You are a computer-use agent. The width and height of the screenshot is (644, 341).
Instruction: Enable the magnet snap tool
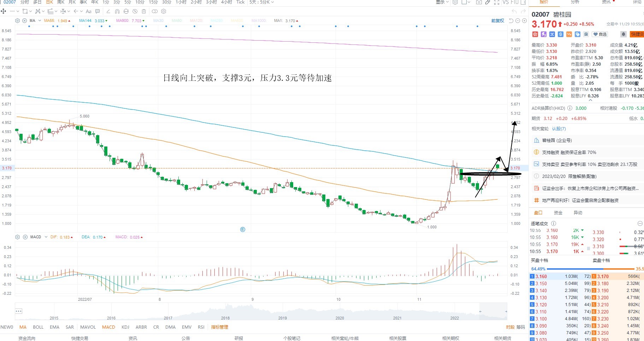pyautogui.click(x=117, y=11)
